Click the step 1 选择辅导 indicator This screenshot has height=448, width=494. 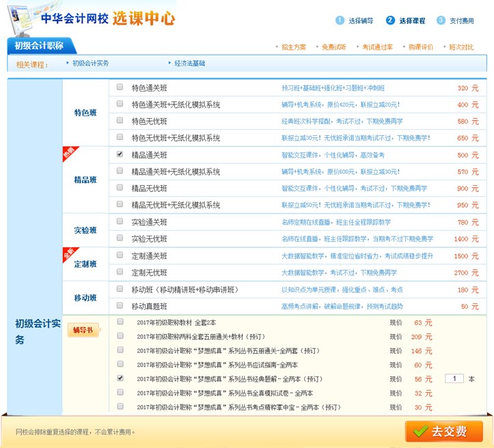pos(355,20)
